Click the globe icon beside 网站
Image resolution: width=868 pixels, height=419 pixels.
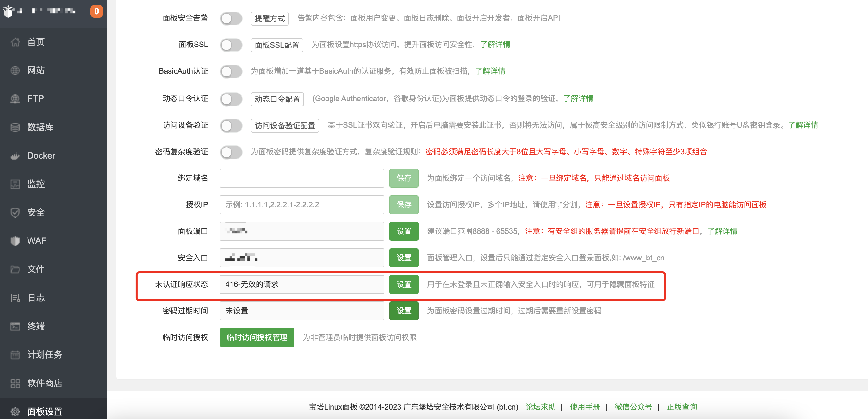point(15,70)
